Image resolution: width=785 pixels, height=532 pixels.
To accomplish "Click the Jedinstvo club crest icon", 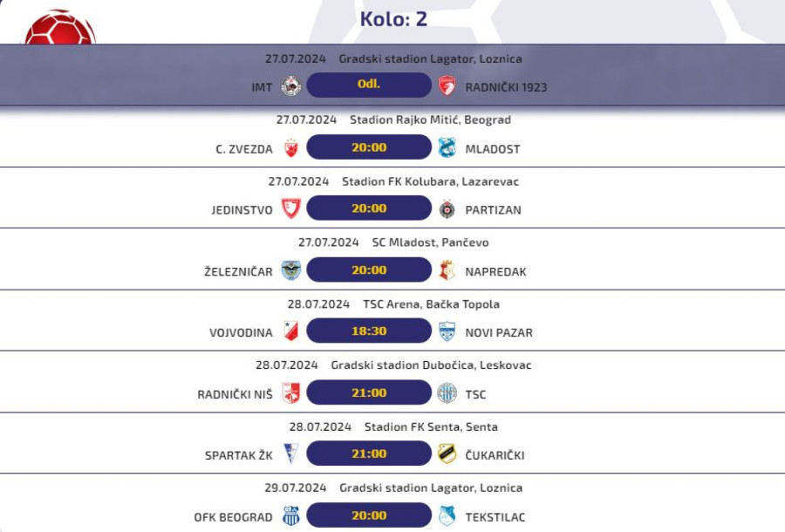I will [291, 209].
